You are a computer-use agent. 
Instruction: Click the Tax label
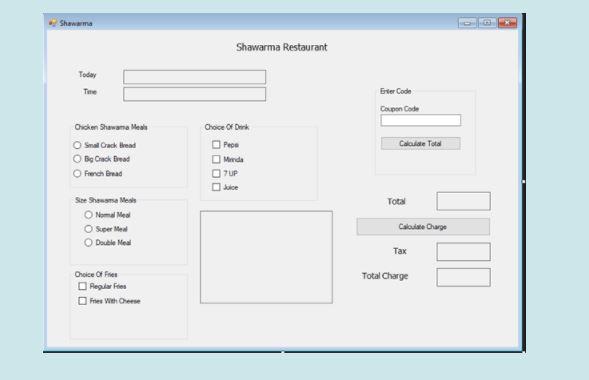pyautogui.click(x=400, y=251)
